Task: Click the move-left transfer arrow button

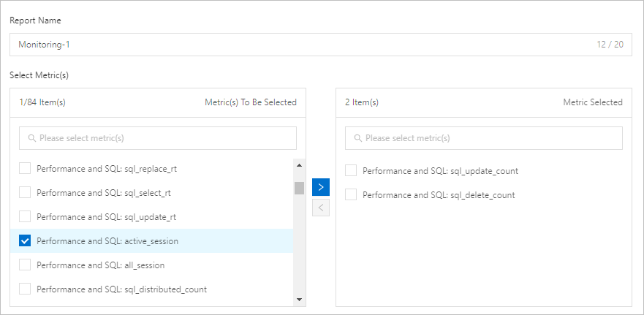Action: pos(321,208)
